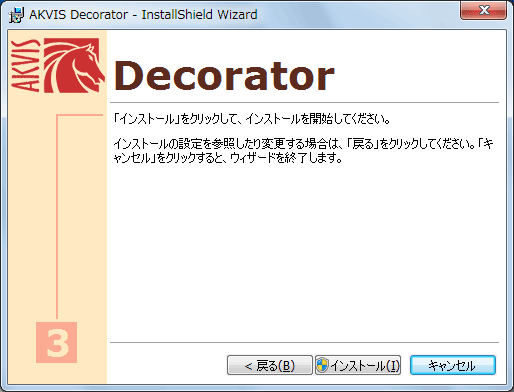The height and width of the screenshot is (392, 514).
Task: Select the text 「インストール」をクリックして、インストールを開始してください。
Action: coord(252,119)
